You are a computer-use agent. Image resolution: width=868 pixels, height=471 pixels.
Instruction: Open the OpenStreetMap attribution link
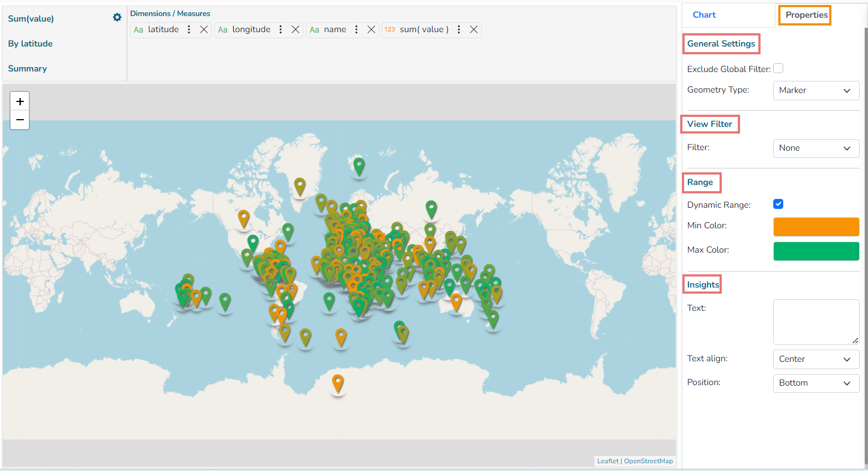(648, 461)
